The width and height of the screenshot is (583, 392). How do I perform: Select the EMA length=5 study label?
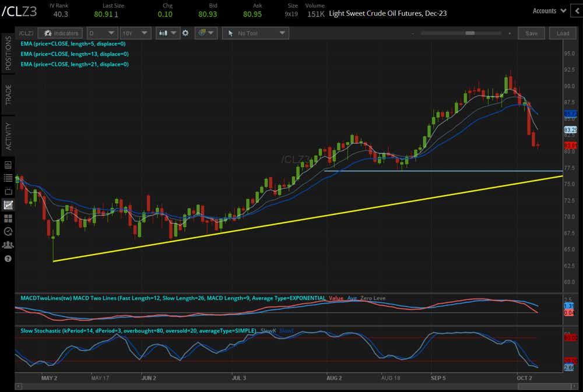coord(73,44)
